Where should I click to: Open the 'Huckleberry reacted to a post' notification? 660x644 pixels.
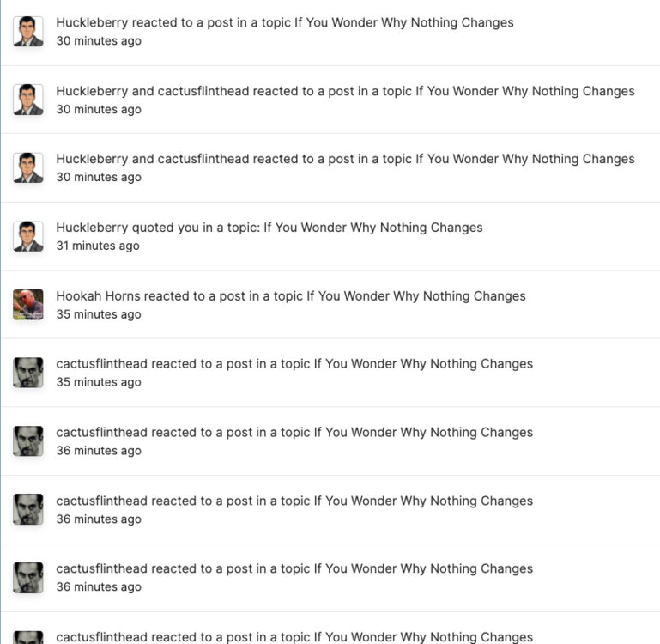[284, 22]
